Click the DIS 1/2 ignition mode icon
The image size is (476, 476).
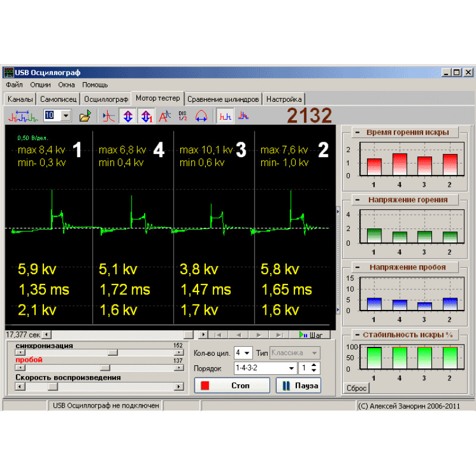coord(182,115)
